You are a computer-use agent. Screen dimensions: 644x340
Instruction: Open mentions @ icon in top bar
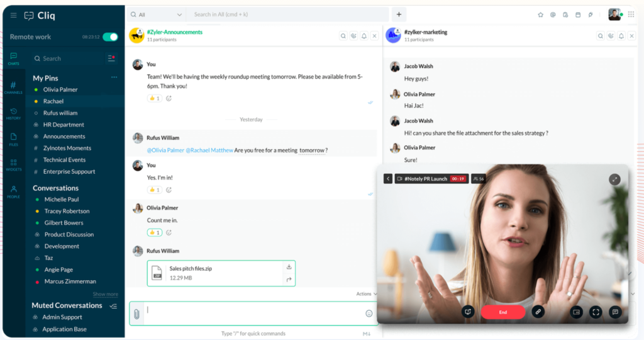point(553,15)
